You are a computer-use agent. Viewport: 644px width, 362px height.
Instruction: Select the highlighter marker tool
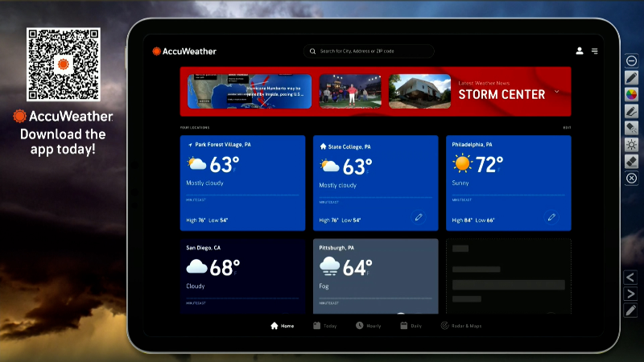pos(631,128)
